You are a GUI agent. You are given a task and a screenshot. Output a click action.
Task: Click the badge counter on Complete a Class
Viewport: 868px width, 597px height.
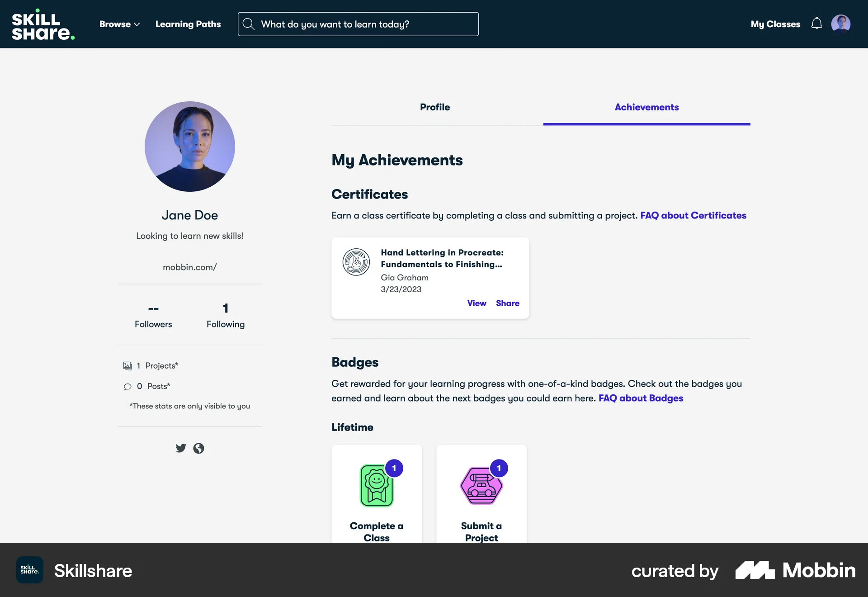pyautogui.click(x=394, y=469)
